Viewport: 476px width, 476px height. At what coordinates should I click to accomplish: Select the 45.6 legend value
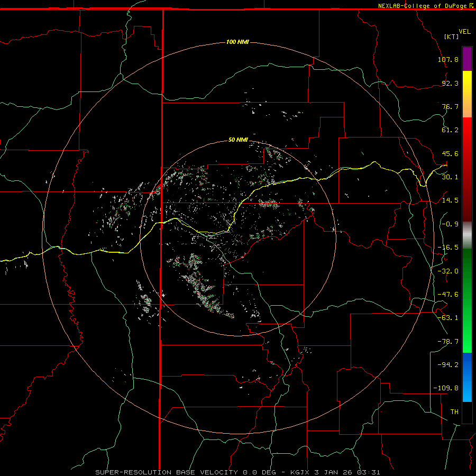click(x=450, y=153)
